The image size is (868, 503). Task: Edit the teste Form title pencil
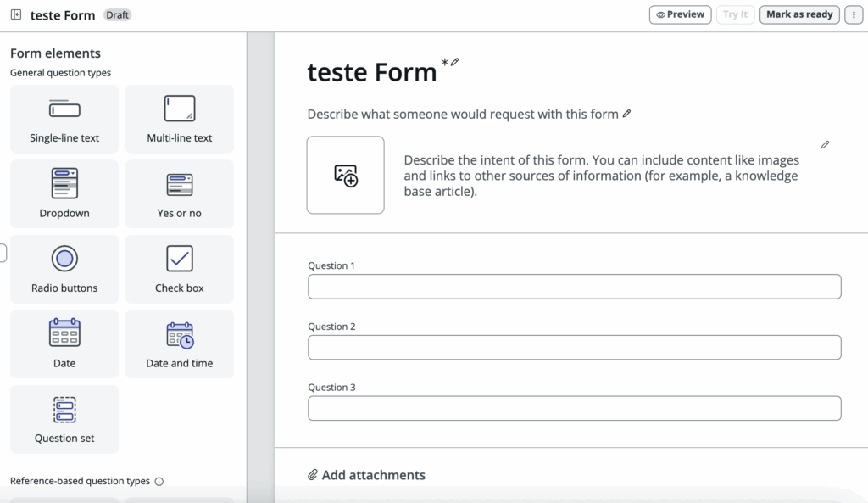454,62
